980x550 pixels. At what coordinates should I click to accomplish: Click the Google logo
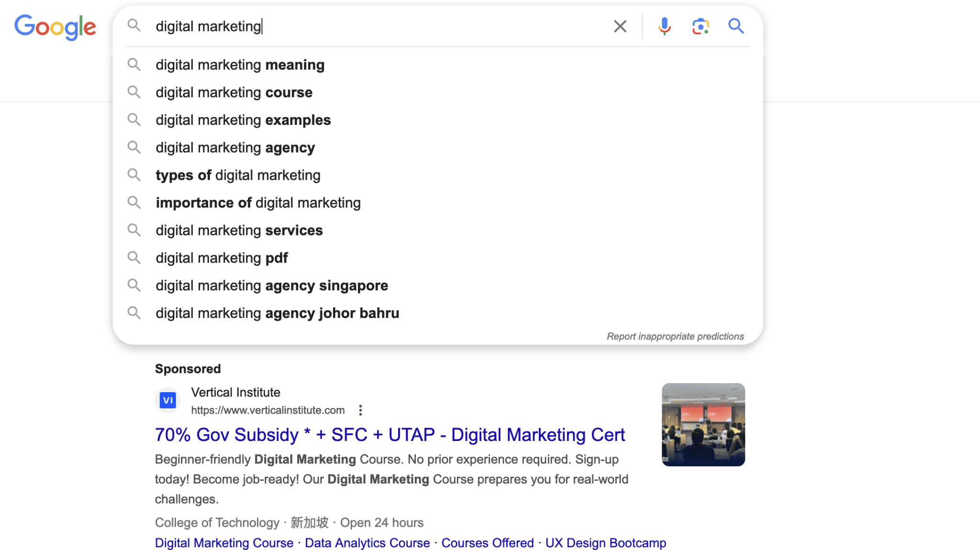[55, 27]
